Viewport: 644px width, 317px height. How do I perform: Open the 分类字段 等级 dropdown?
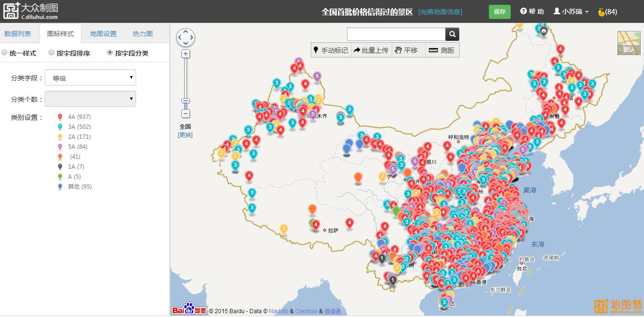click(90, 78)
